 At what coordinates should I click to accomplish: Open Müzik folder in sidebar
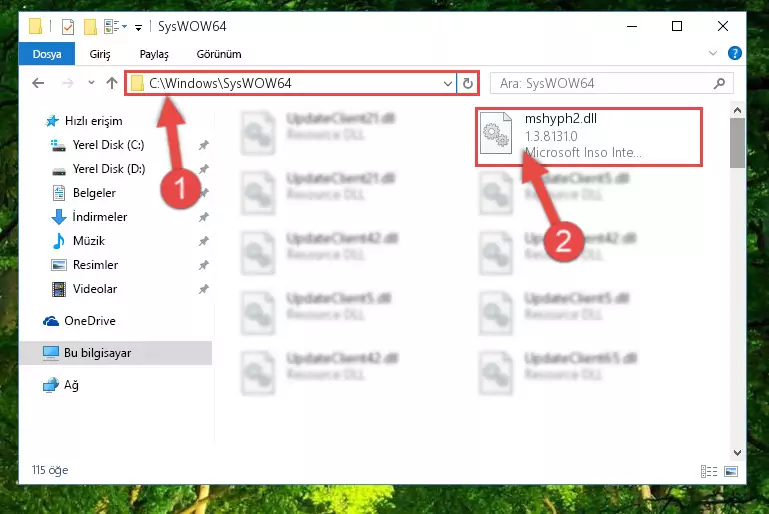[89, 241]
